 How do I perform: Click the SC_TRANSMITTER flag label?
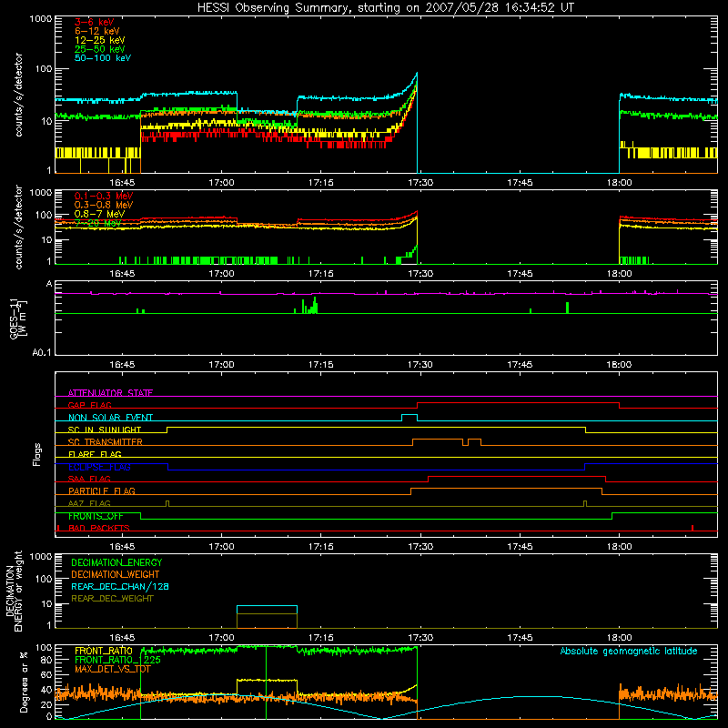(x=106, y=442)
